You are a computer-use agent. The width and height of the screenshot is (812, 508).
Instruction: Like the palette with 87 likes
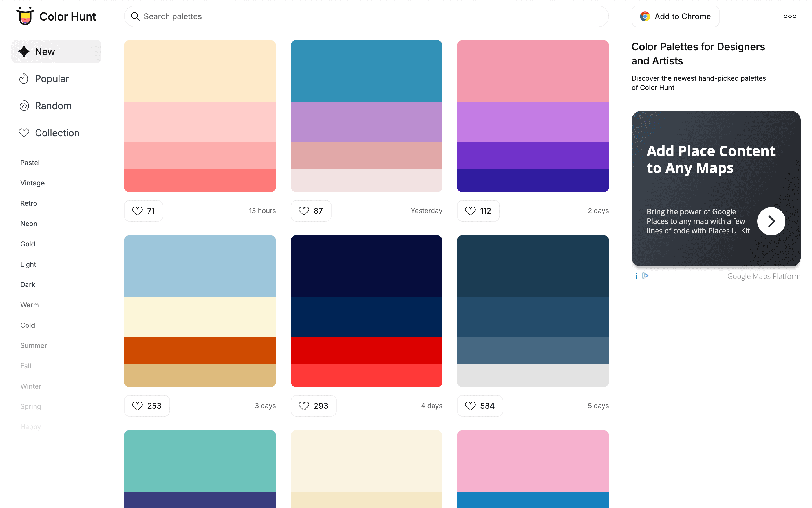coord(311,211)
